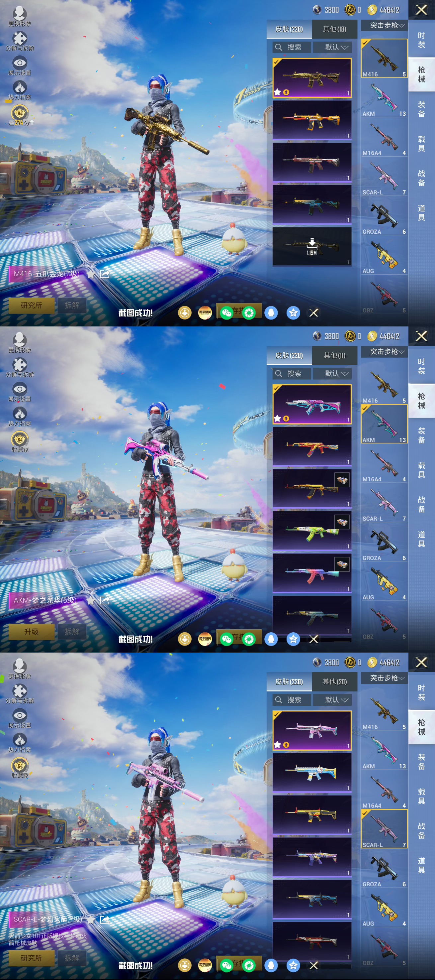Toggle 展示设置 eye in the SCAR-L-梦幻火箭 screen

(x=20, y=718)
